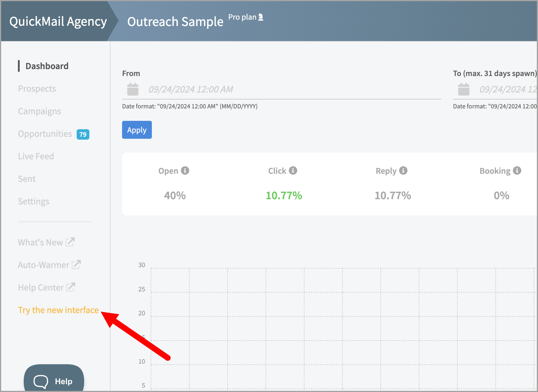This screenshot has width=538, height=392.
Task: Click the QuickMail Agency header title
Action: [x=58, y=21]
